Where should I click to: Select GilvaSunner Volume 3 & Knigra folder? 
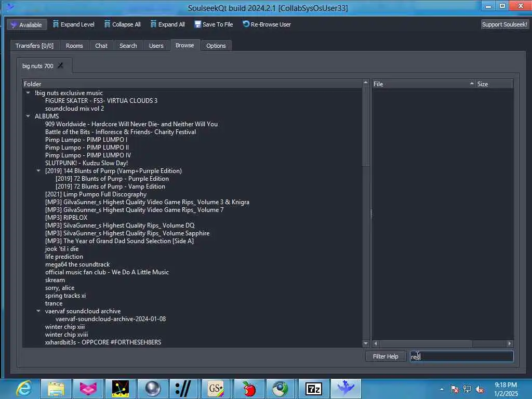[x=147, y=202]
